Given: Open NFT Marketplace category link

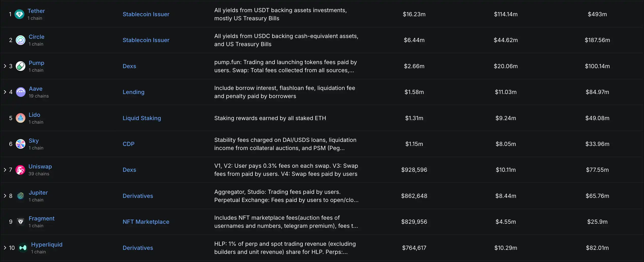Looking at the screenshot, I should pos(146,222).
